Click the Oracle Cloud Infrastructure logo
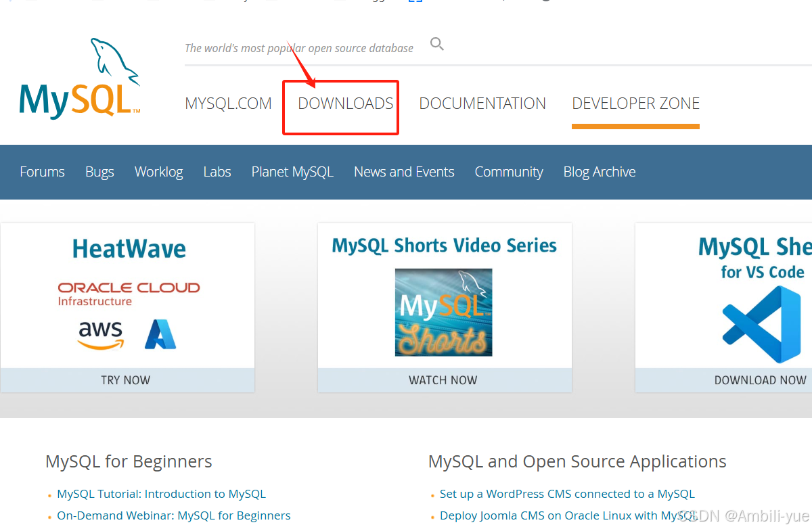 coord(129,294)
